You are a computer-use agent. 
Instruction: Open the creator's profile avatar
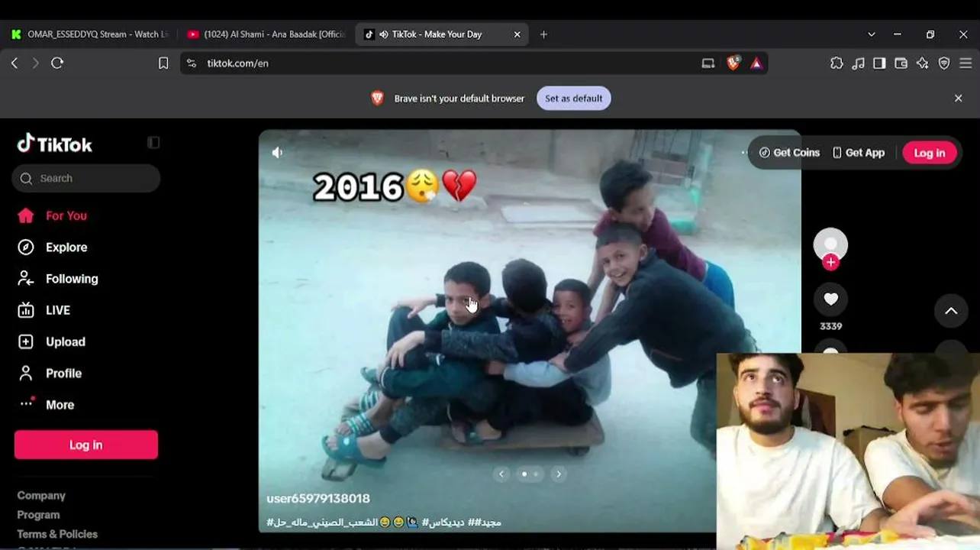830,244
